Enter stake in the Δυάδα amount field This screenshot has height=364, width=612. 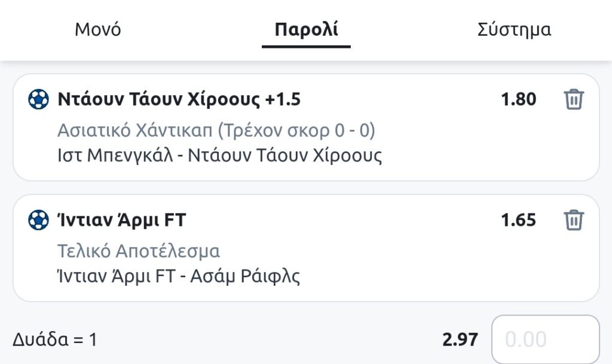pyautogui.click(x=545, y=339)
